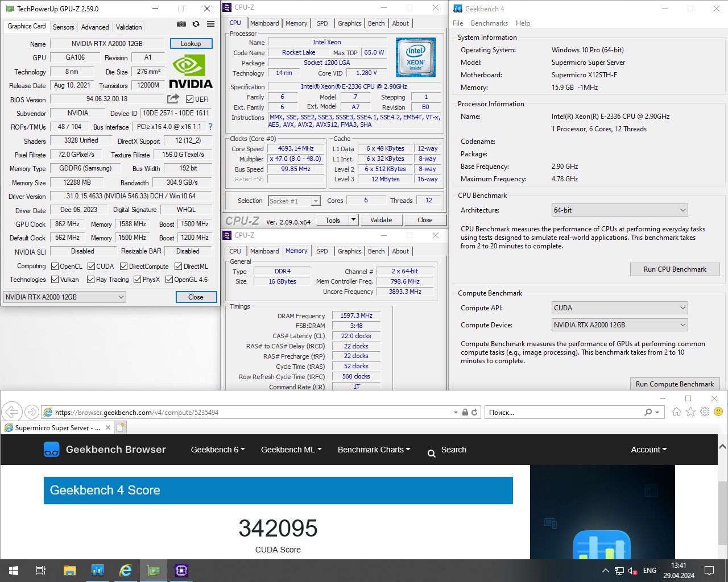The image size is (728, 582).
Task: Click the Geekbench Browser glasses logo
Action: coord(52,450)
